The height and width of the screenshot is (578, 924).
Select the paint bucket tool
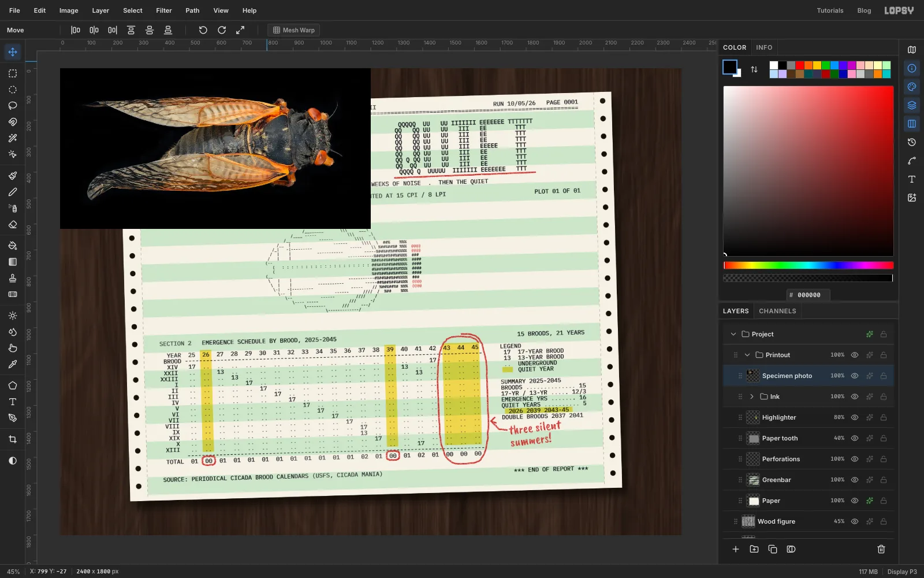13,246
